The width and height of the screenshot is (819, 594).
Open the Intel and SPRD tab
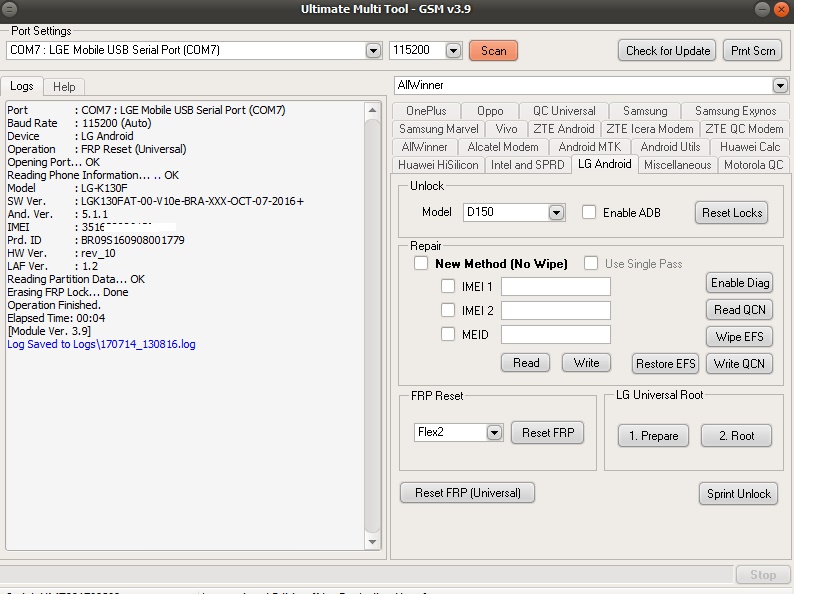click(x=528, y=165)
